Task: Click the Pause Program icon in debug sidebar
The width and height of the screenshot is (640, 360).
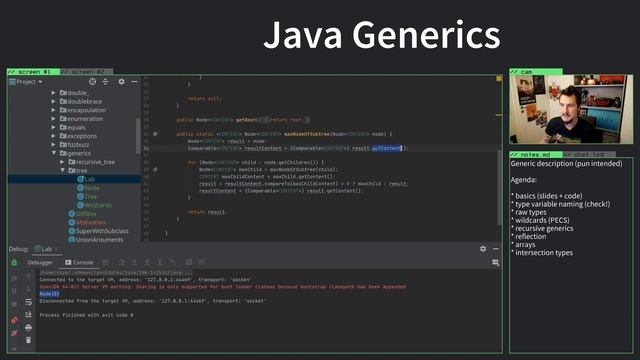Action: coord(14,291)
